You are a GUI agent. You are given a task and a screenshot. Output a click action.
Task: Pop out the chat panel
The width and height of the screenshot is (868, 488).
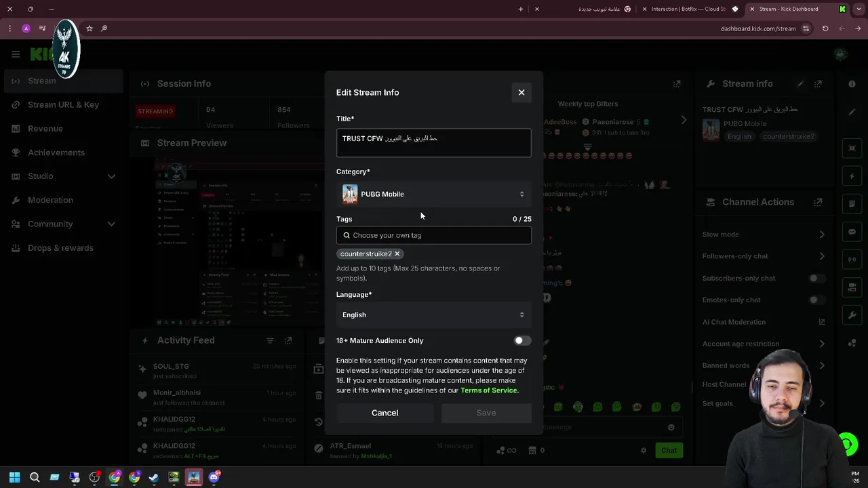pos(677,84)
